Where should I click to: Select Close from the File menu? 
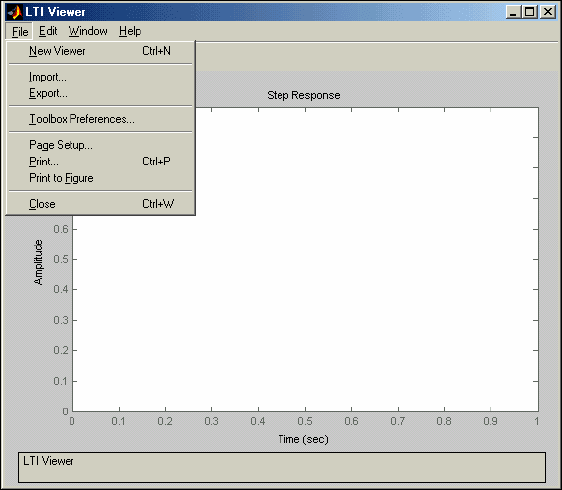100,204
